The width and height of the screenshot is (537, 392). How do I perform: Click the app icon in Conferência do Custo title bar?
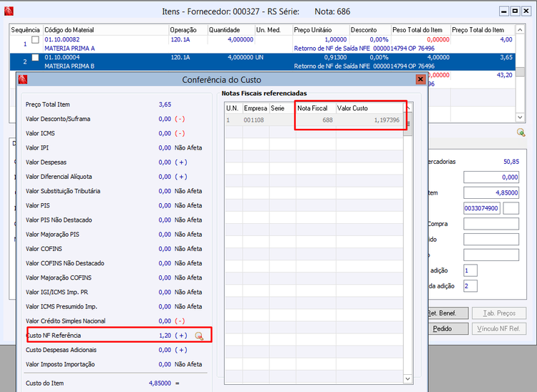click(x=22, y=79)
